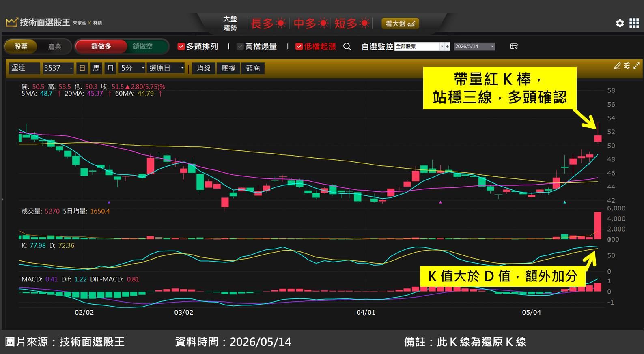Switch to 股票 mode
Screen dimensions: 644x354
tap(21, 47)
